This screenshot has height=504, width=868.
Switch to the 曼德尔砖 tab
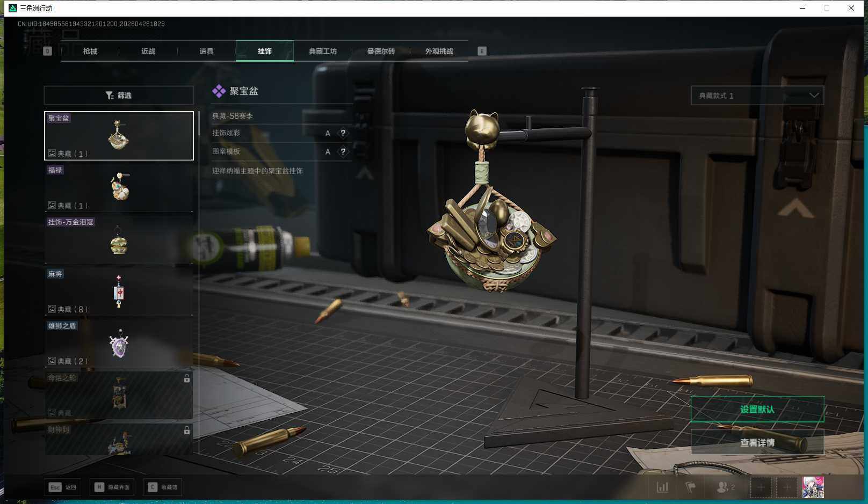(381, 52)
